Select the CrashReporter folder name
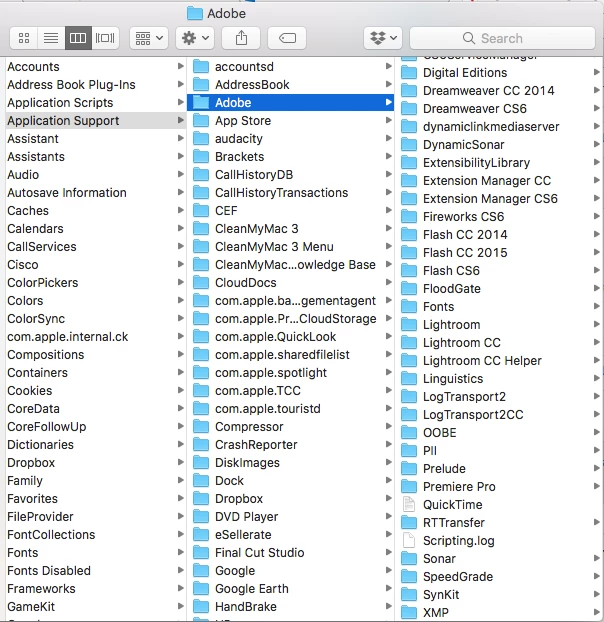The height and width of the screenshot is (622, 604). (256, 445)
